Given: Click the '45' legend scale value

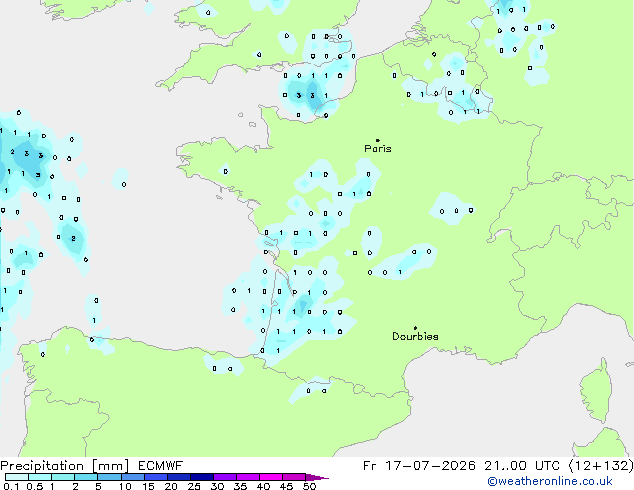Looking at the screenshot, I should click(x=286, y=486).
